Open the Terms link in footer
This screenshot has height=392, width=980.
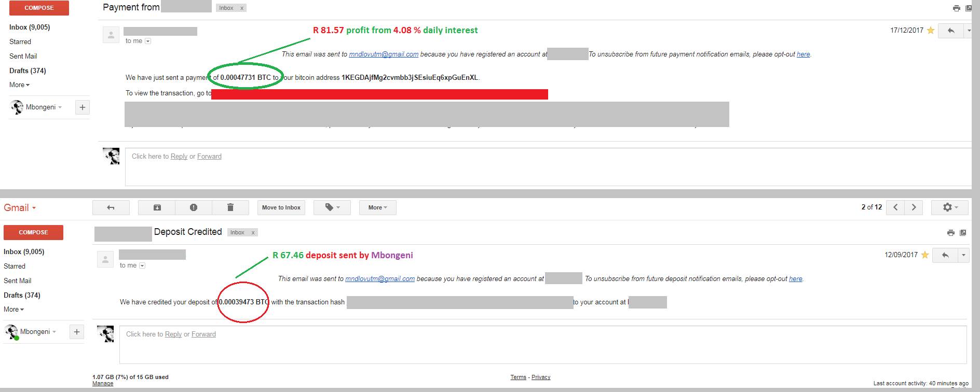click(518, 377)
